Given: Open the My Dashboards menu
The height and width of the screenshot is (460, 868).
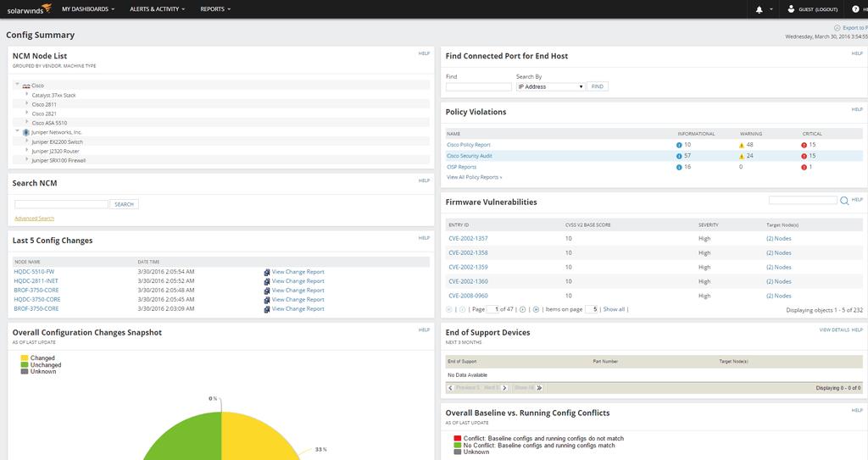Looking at the screenshot, I should point(88,8).
